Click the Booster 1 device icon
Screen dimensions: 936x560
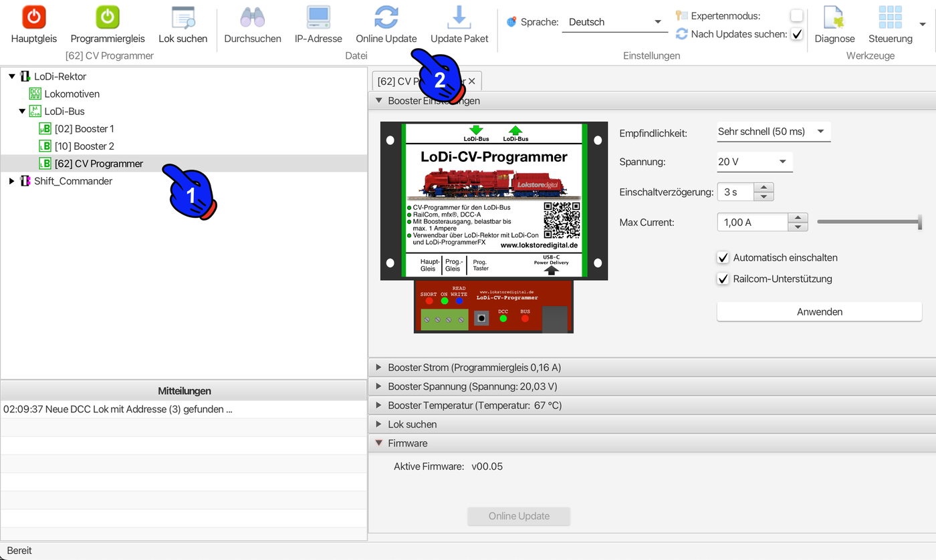tap(45, 128)
